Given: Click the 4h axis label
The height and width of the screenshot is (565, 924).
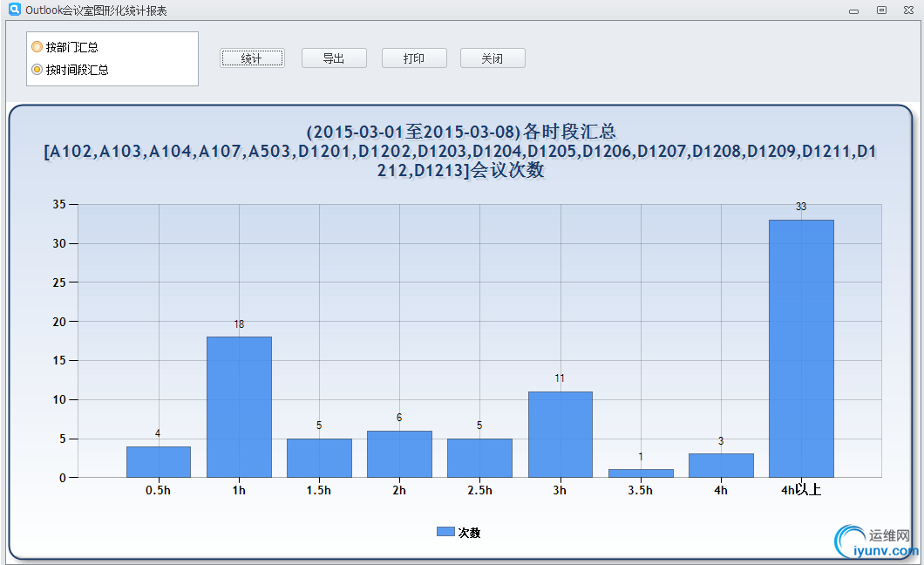Looking at the screenshot, I should [721, 490].
